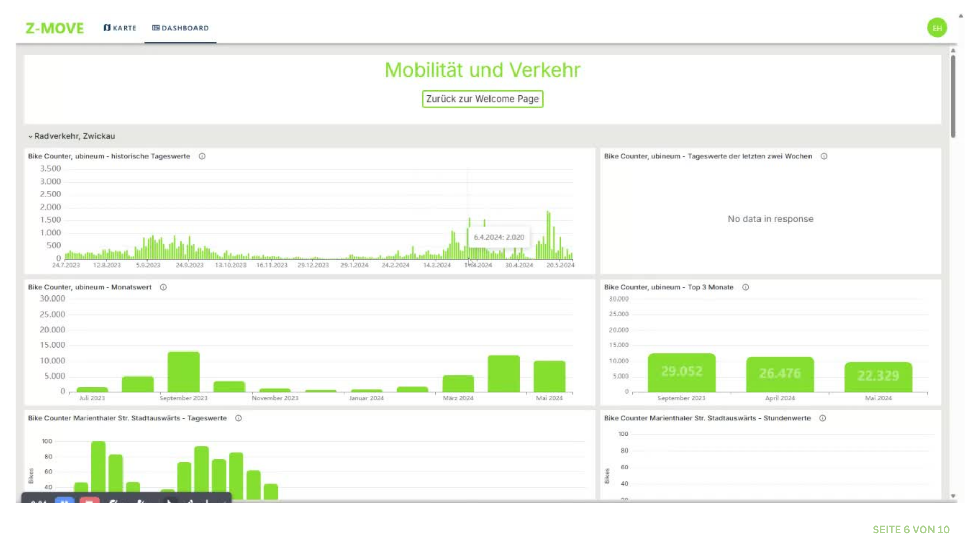980x551 pixels.
Task: Click the dashboard vertical scrollbar thumb
Action: pyautogui.click(x=953, y=96)
